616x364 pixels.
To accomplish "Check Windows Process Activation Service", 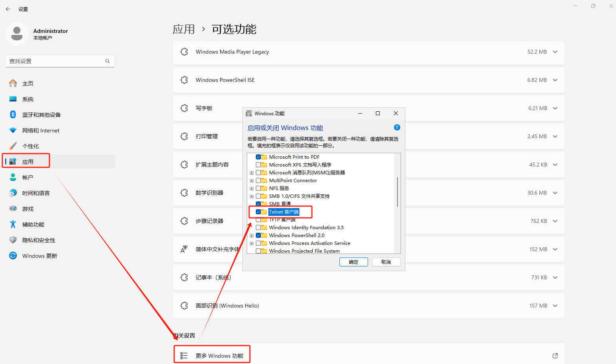I will click(x=259, y=243).
